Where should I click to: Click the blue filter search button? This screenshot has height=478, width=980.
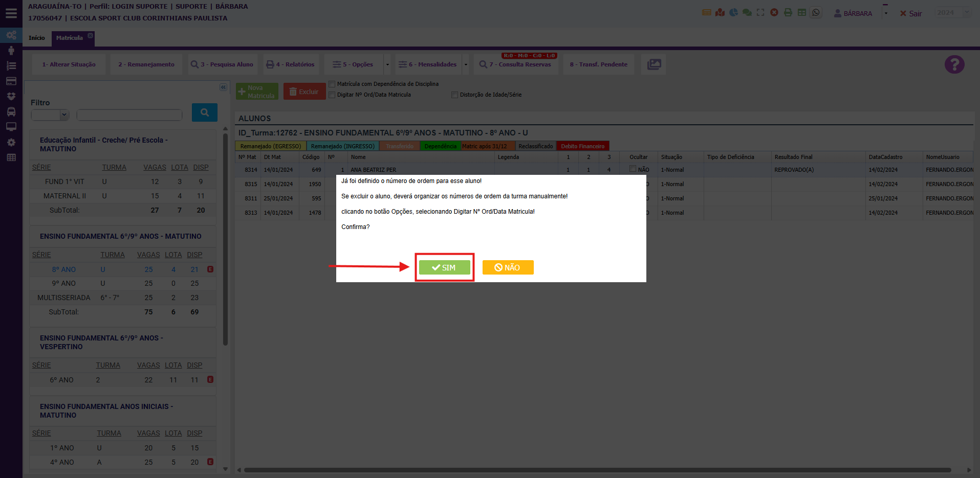204,112
